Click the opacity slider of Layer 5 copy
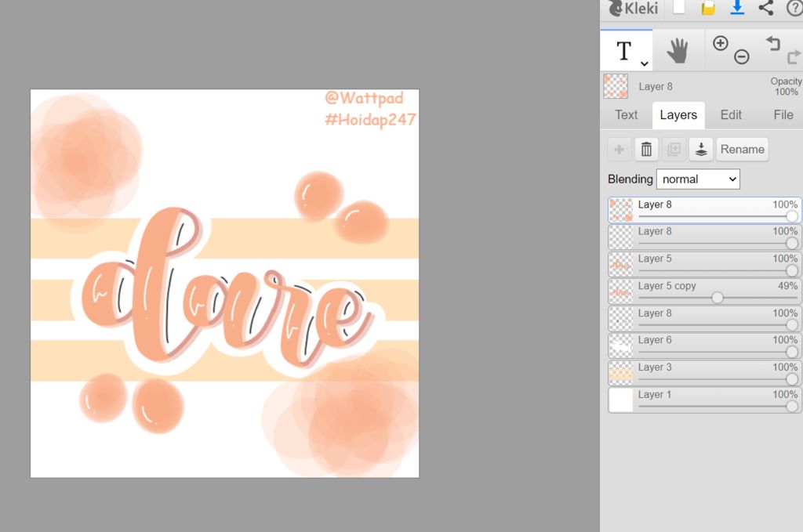 718,297
